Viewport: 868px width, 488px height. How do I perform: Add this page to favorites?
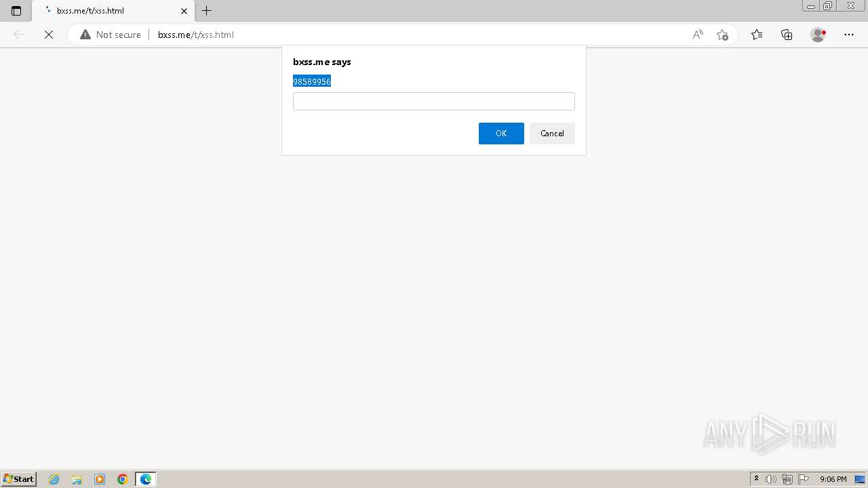coord(722,35)
